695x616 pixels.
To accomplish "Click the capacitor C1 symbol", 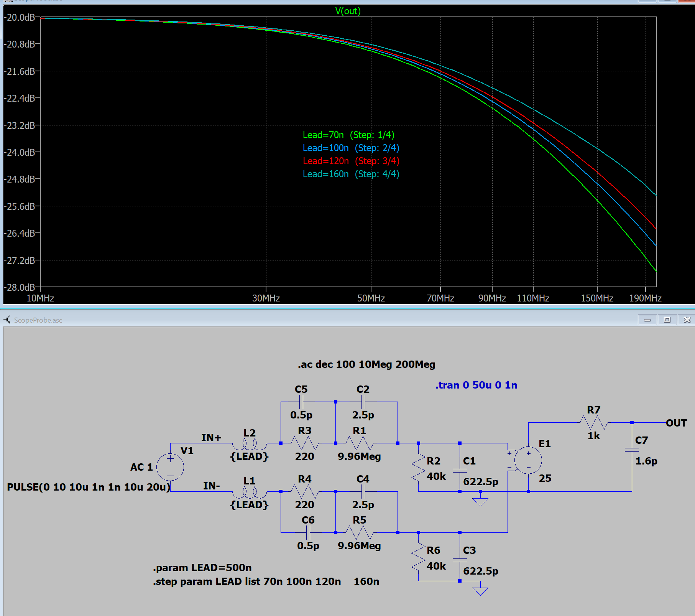I will 460,470.
